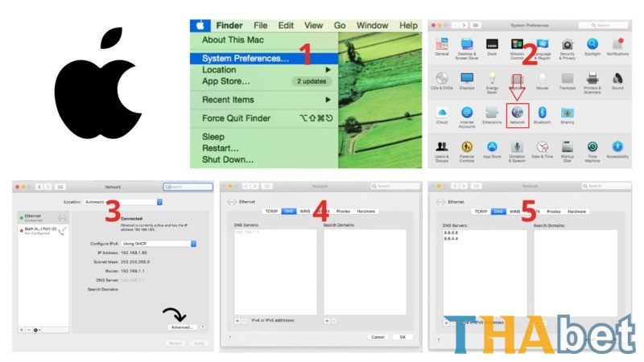Click the Network window search field beside Location
Viewport: 644px width, 362px height.
188,187
